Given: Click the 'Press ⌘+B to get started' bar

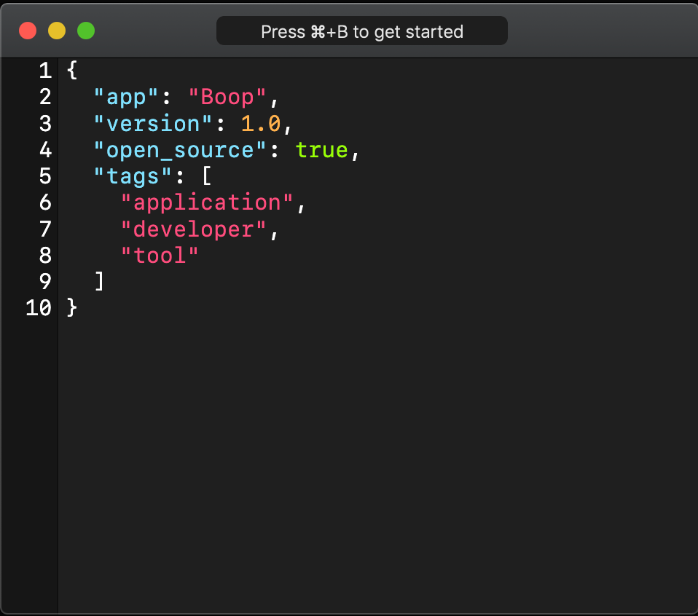Looking at the screenshot, I should click(361, 31).
